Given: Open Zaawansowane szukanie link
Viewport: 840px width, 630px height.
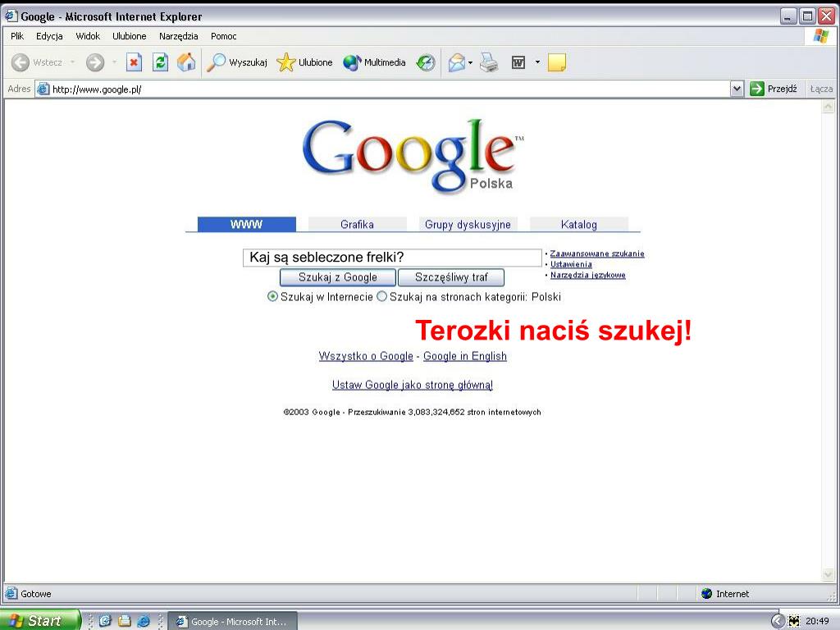Looking at the screenshot, I should (597, 253).
